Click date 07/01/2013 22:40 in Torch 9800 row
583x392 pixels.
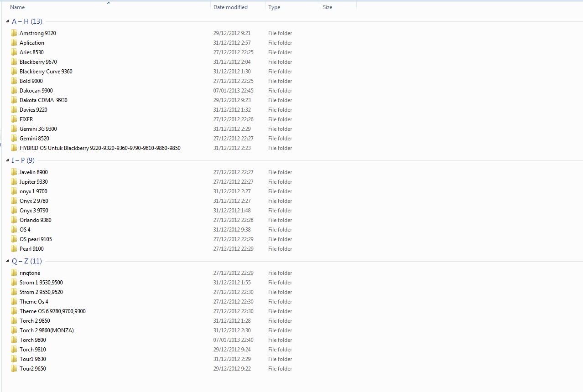click(x=234, y=340)
